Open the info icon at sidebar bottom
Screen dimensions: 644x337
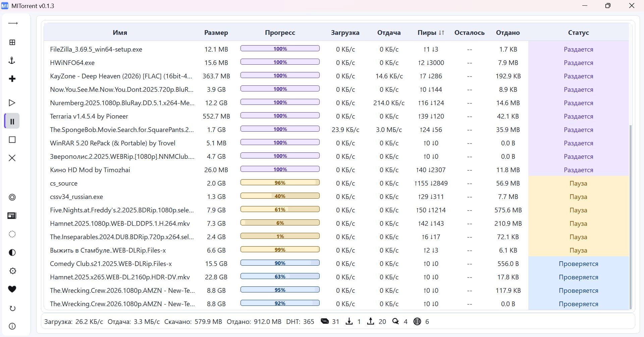pyautogui.click(x=12, y=326)
